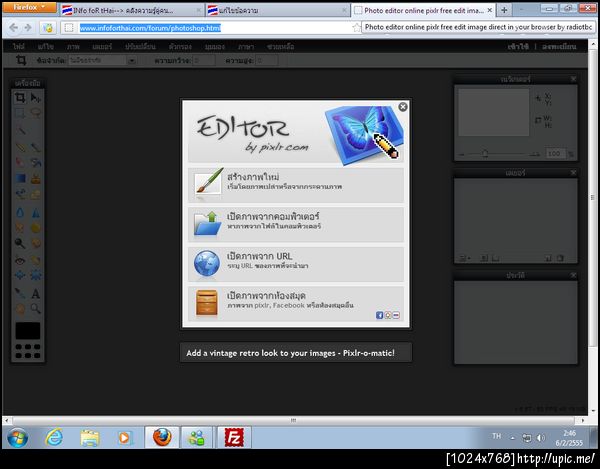
Task: Open the ไฟล์ (File) menu
Action: click(x=18, y=47)
